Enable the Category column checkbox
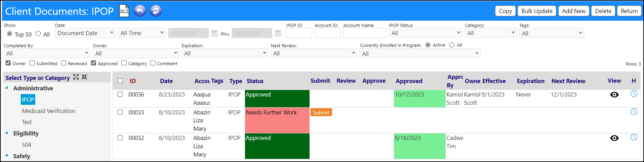Screen dimensions: 644x162 point(124,63)
